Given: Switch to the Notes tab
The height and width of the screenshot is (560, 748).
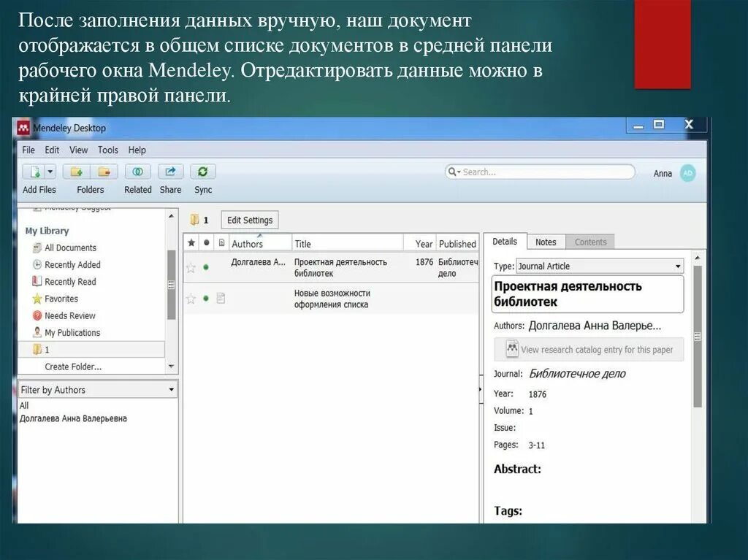Looking at the screenshot, I should pos(546,242).
